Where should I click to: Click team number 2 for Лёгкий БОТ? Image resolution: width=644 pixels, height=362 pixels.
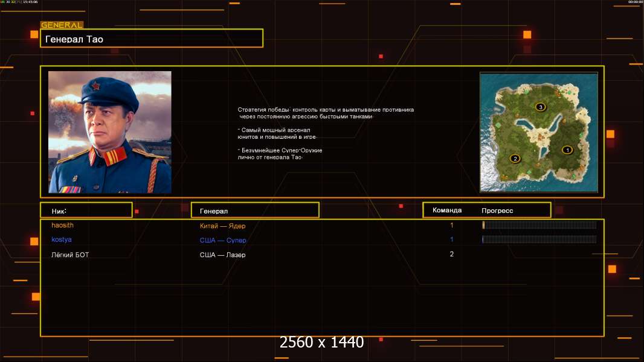coord(452,254)
